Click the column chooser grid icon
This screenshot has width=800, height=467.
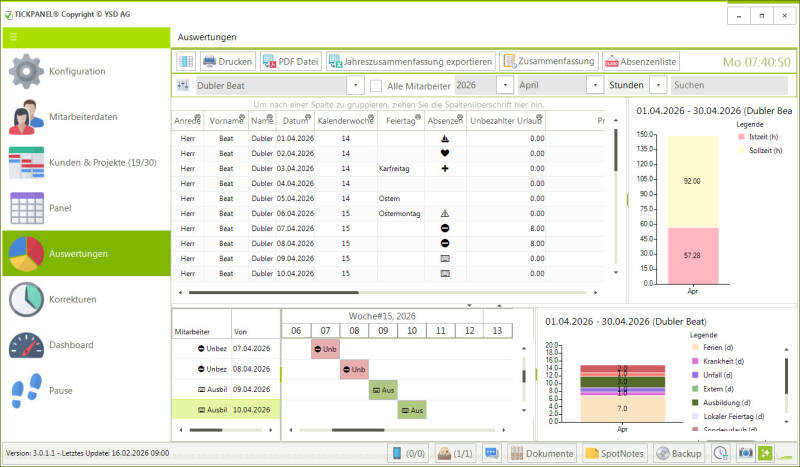[186, 62]
